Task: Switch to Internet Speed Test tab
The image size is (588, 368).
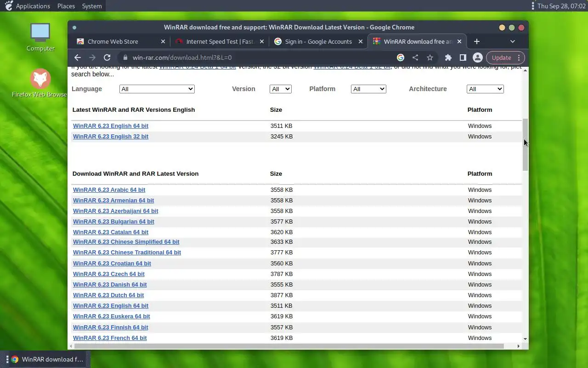Action: (220, 41)
